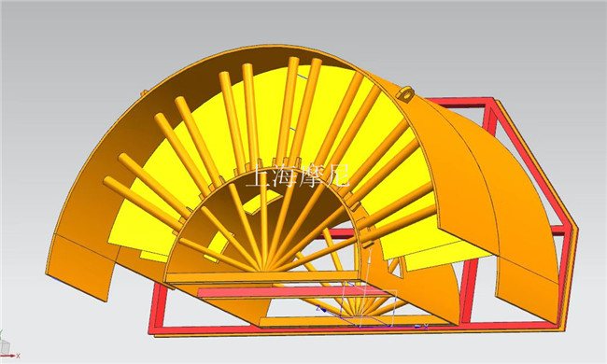Select the small lug on the shell's upper left
The image size is (607, 364).
point(144,92)
